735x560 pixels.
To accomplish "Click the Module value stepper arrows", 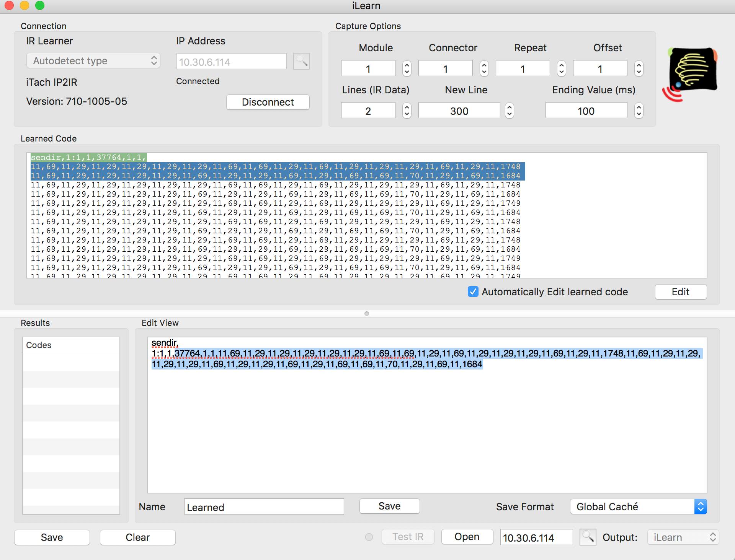I will coord(407,69).
